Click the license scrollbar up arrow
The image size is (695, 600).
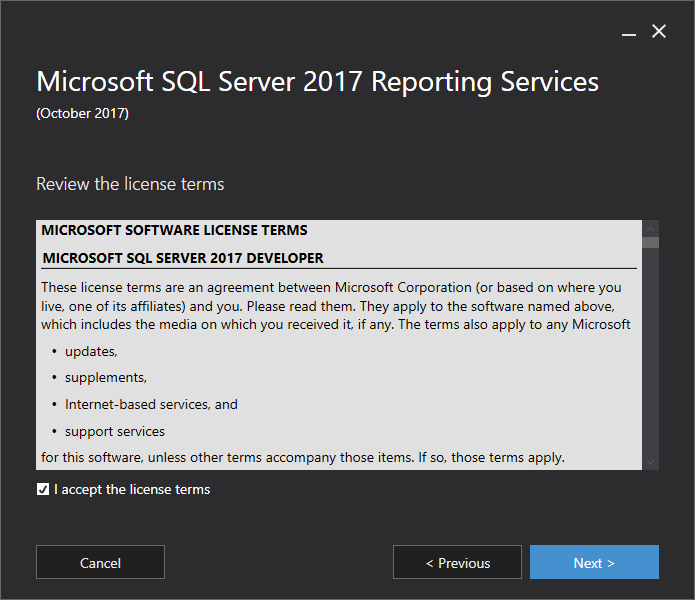(651, 228)
